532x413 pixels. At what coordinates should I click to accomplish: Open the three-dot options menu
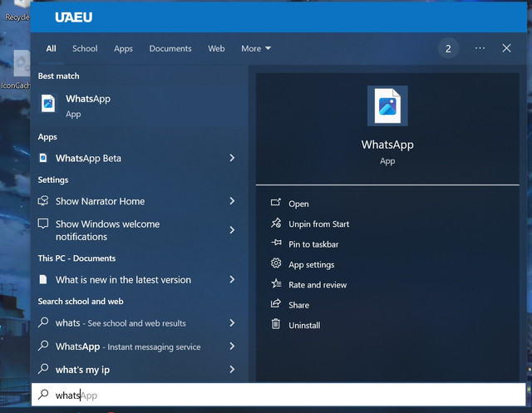[x=480, y=48]
